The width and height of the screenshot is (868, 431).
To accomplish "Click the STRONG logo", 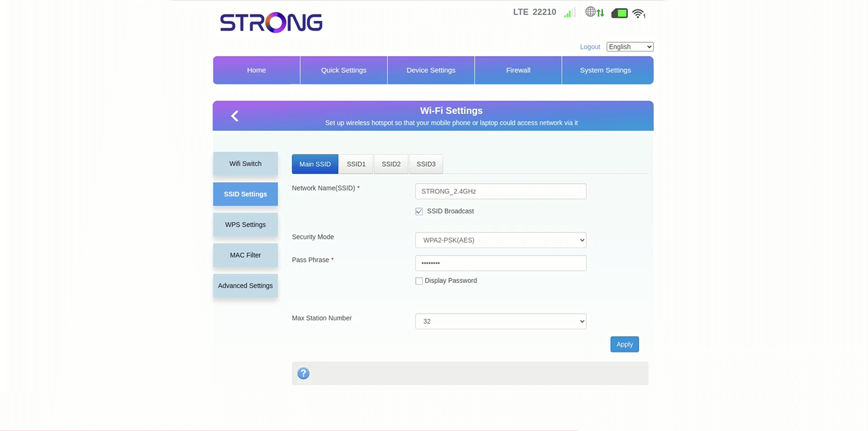I will coord(271,23).
